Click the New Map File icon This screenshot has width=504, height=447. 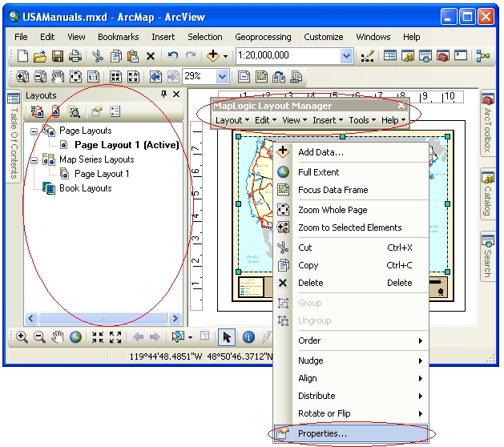click(22, 56)
